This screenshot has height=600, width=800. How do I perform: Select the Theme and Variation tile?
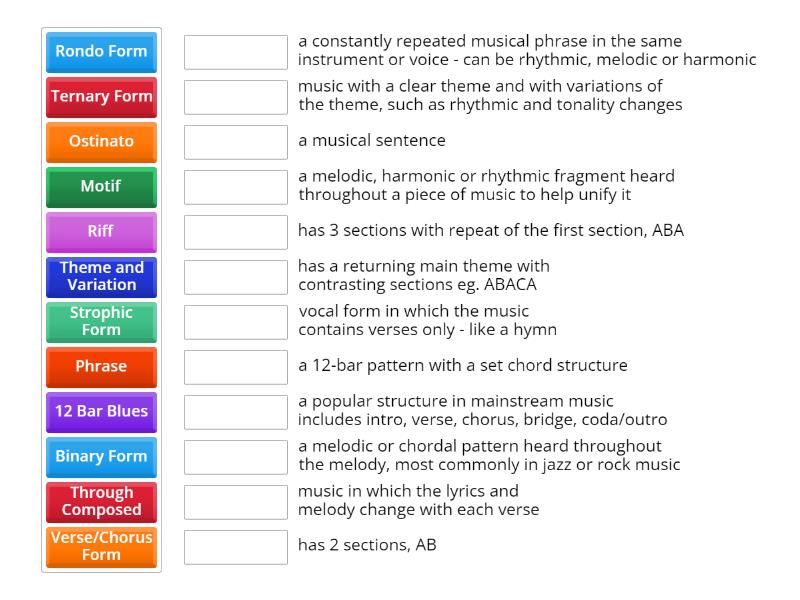[101, 277]
